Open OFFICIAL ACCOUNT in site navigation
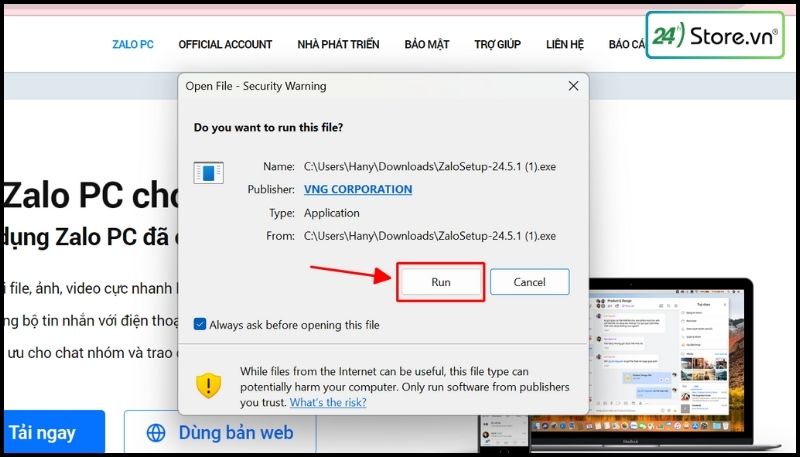This screenshot has width=800, height=457. pos(225,44)
